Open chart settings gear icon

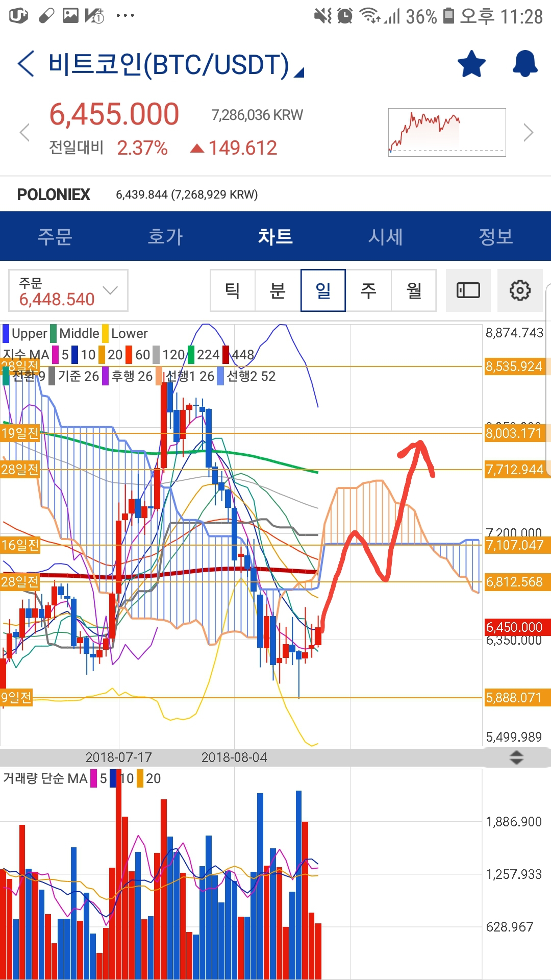coord(520,290)
